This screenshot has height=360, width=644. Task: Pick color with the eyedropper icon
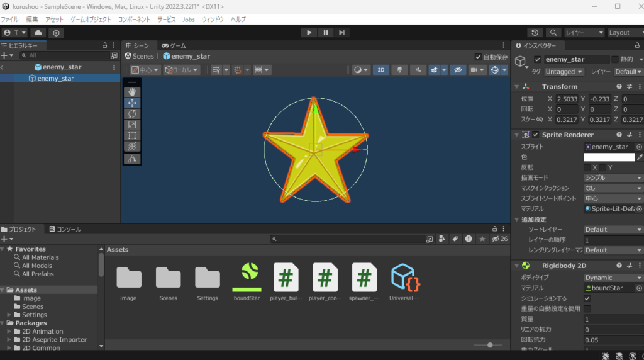(x=640, y=157)
